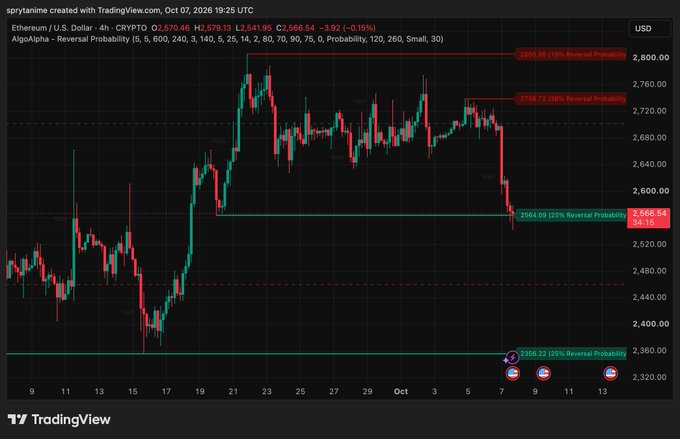This screenshot has width=680, height=439.
Task: Open the US flag event above date 9 October
Action: click(543, 373)
